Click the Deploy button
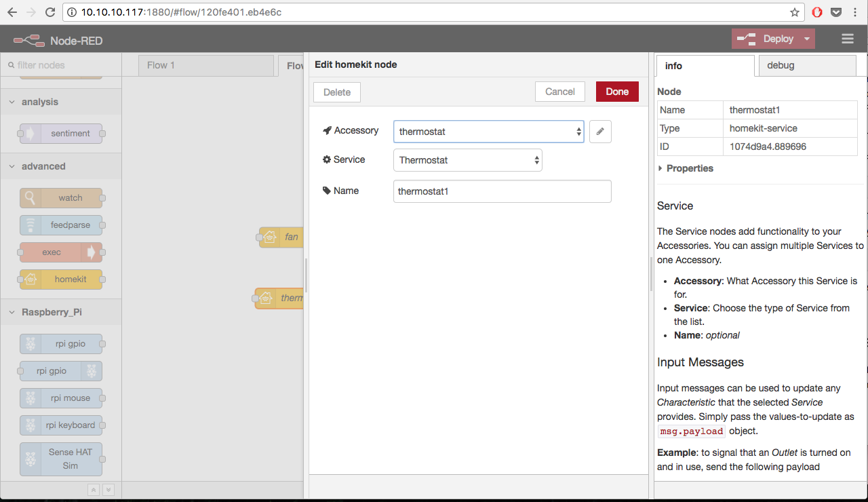The image size is (868, 502). pos(766,39)
